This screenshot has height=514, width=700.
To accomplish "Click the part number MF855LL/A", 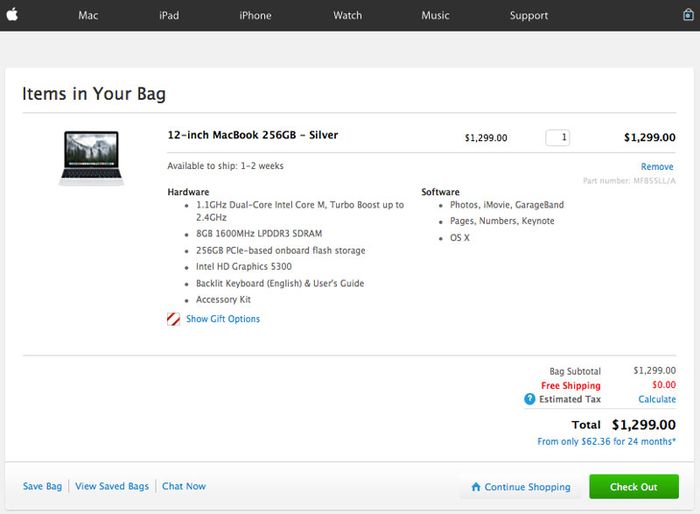I will click(629, 181).
